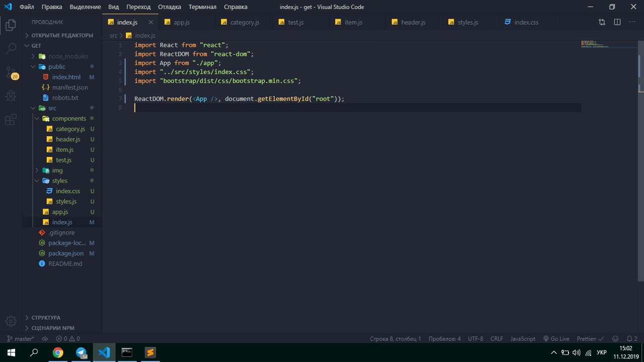Open Source Control with 20 changes
The image size is (644, 362).
[x=11, y=72]
